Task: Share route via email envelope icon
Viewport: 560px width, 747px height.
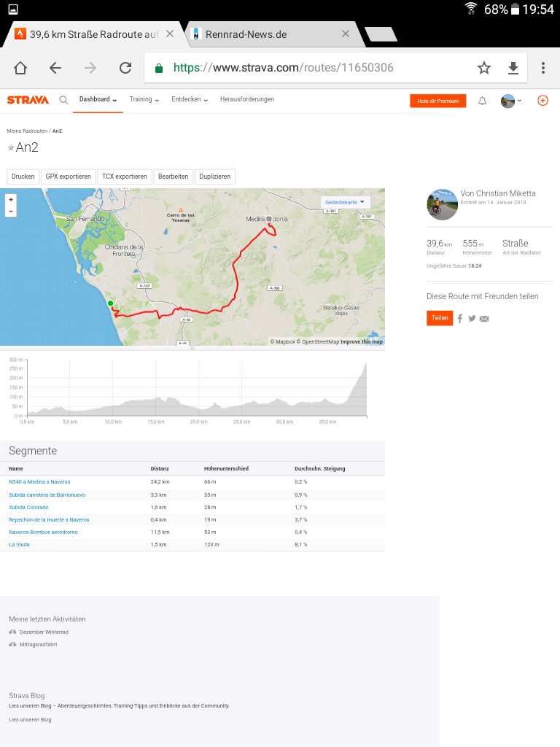Action: click(484, 318)
